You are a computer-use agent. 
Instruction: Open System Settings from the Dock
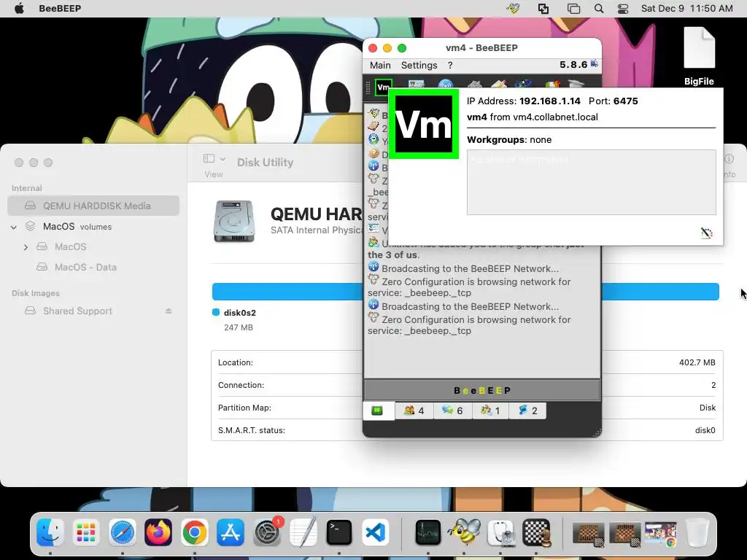click(x=267, y=532)
